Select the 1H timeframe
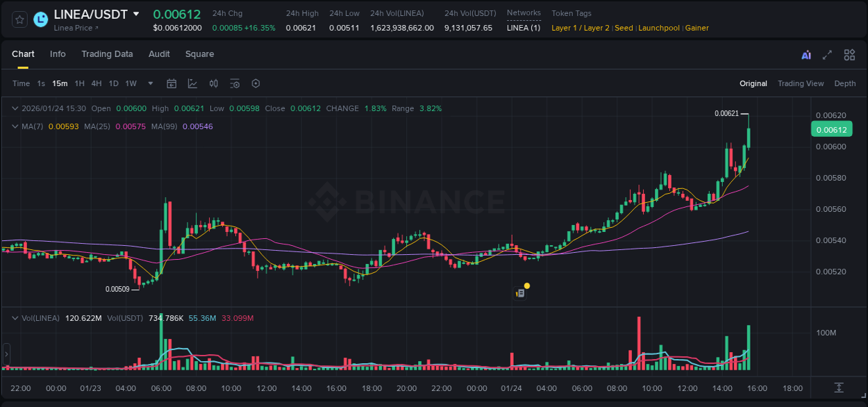This screenshot has height=407, width=868. (x=78, y=83)
